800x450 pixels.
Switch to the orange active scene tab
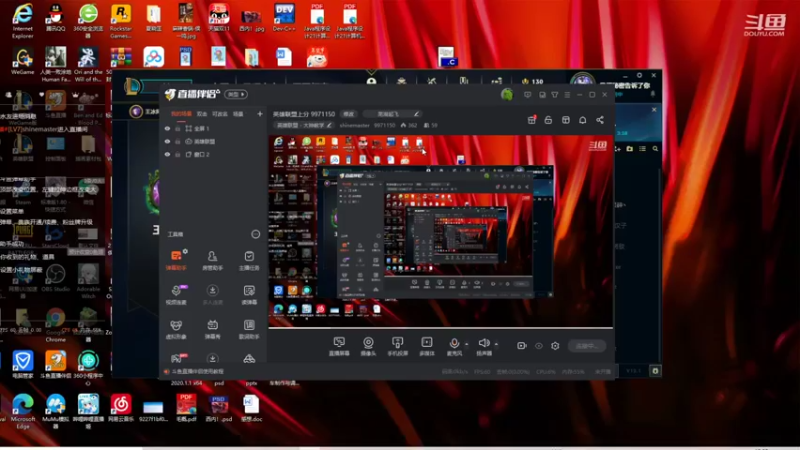181,114
